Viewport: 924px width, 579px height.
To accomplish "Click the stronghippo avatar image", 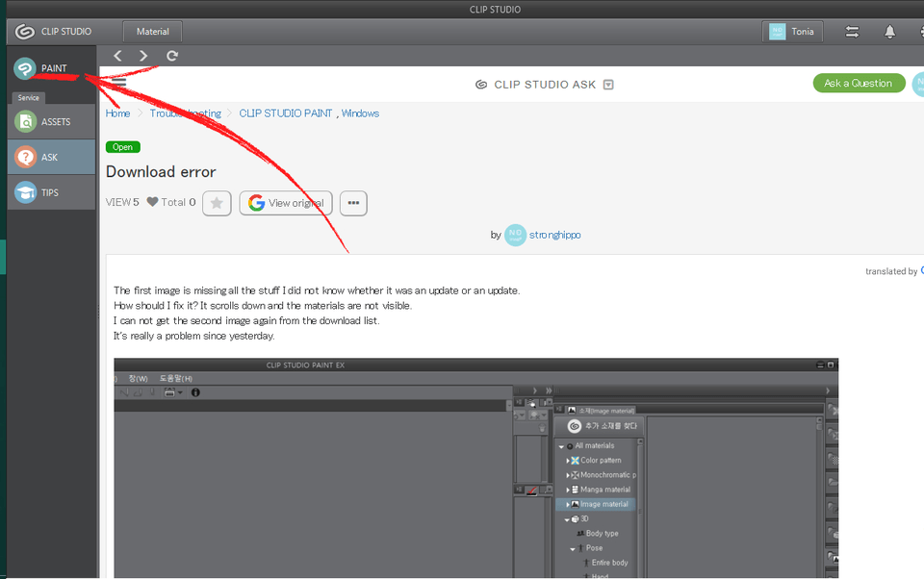I will [515, 235].
